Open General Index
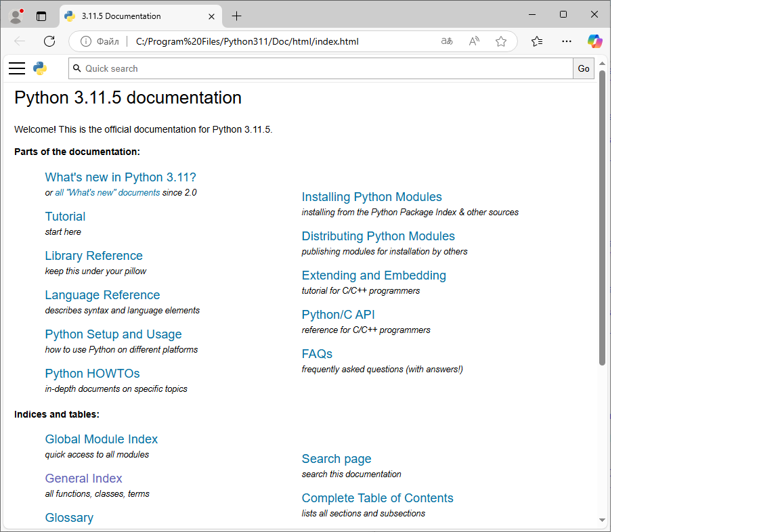 point(83,479)
